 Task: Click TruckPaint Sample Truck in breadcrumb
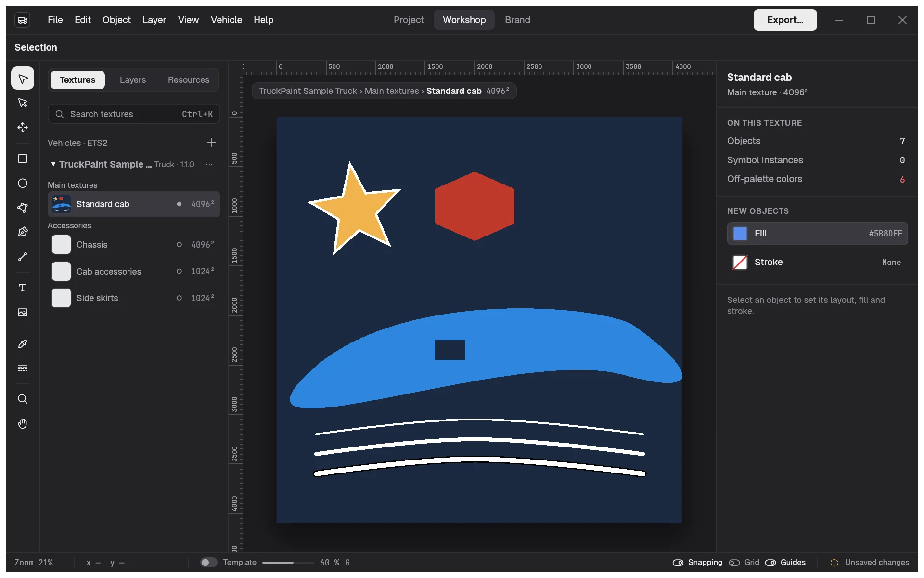coord(308,91)
